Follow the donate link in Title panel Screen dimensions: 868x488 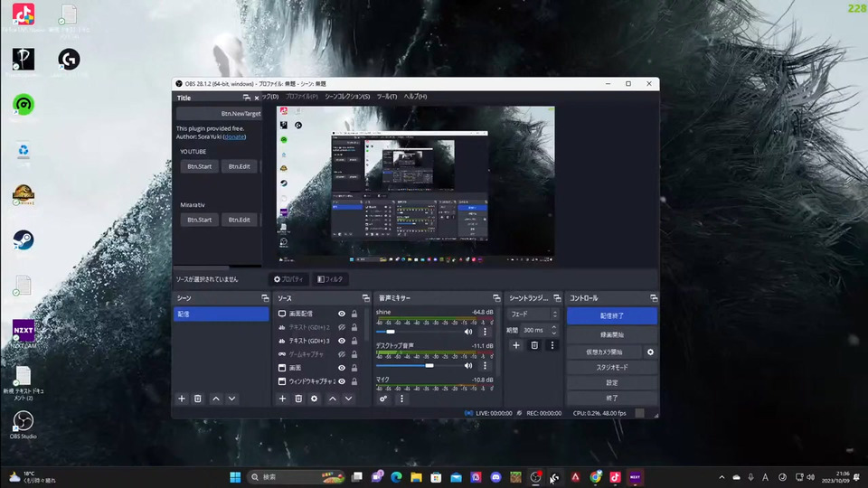(x=234, y=136)
